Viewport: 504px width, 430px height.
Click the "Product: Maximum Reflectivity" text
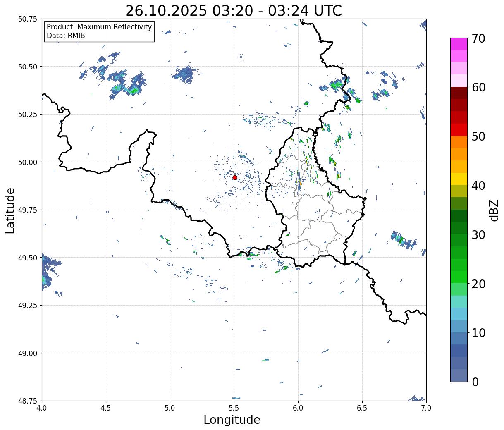click(99, 27)
